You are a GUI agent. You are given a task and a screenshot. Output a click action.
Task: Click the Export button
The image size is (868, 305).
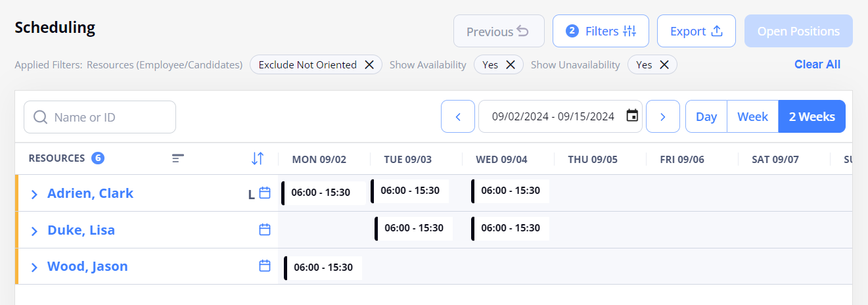[x=697, y=31]
